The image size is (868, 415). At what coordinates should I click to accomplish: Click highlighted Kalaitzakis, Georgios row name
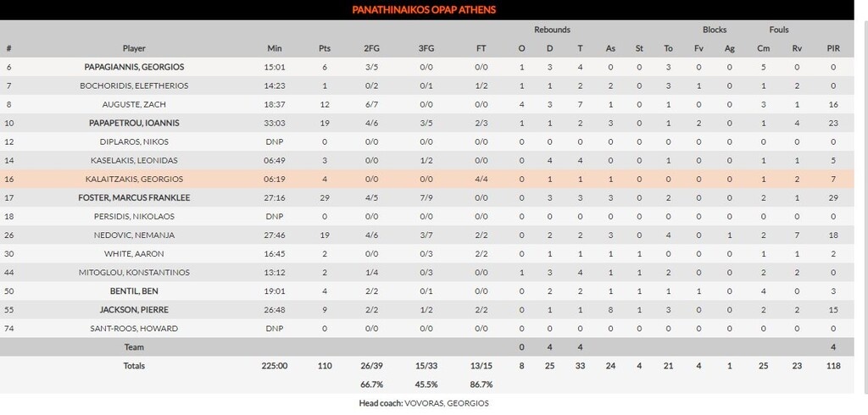tap(134, 179)
